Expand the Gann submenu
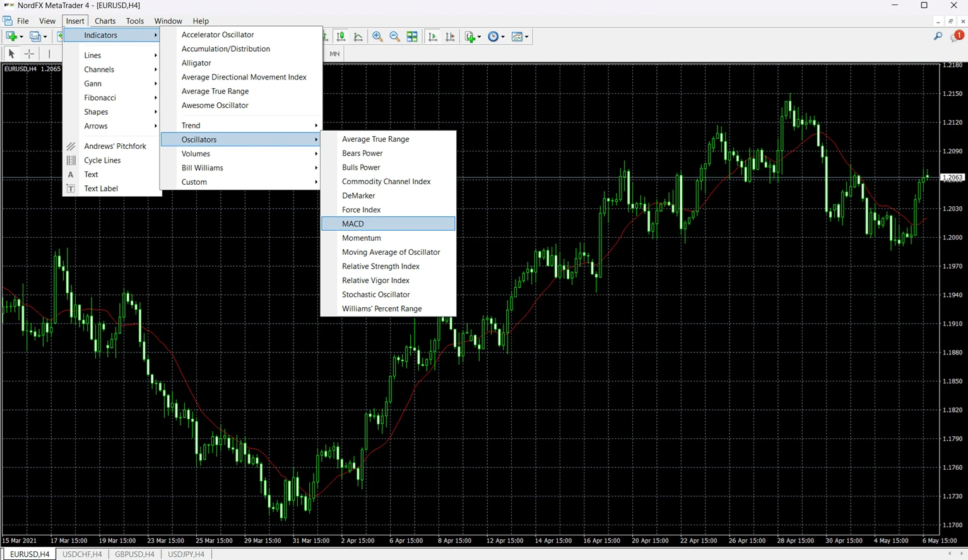 112,84
